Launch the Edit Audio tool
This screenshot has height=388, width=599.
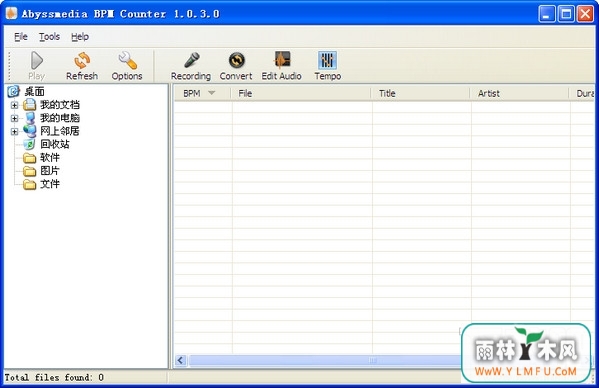point(282,66)
